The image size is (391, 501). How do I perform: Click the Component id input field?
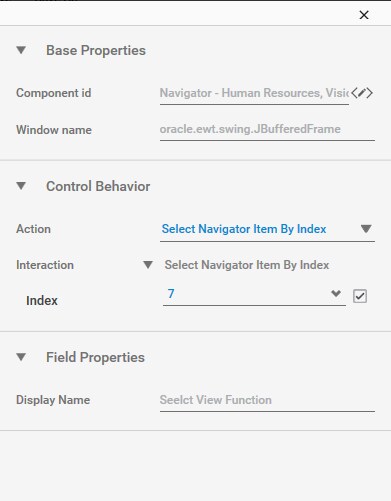click(254, 93)
